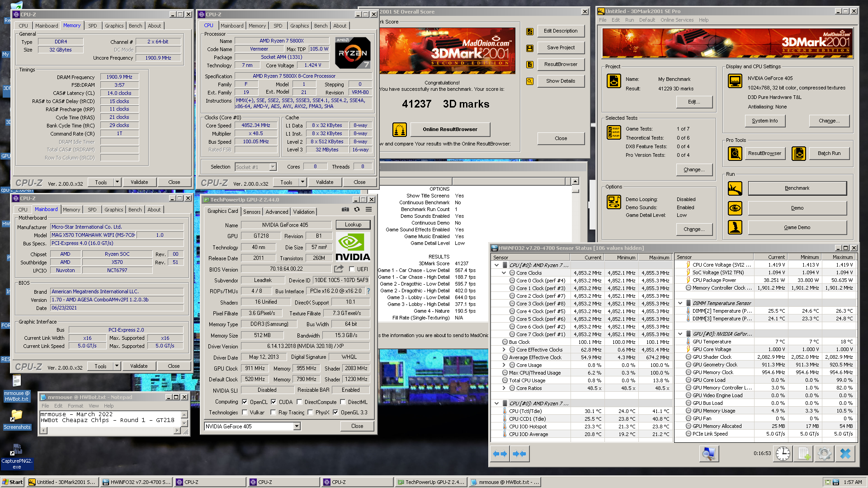The width and height of the screenshot is (868, 488).
Task: Collapse the Core Clocks tree node
Action: pos(504,273)
